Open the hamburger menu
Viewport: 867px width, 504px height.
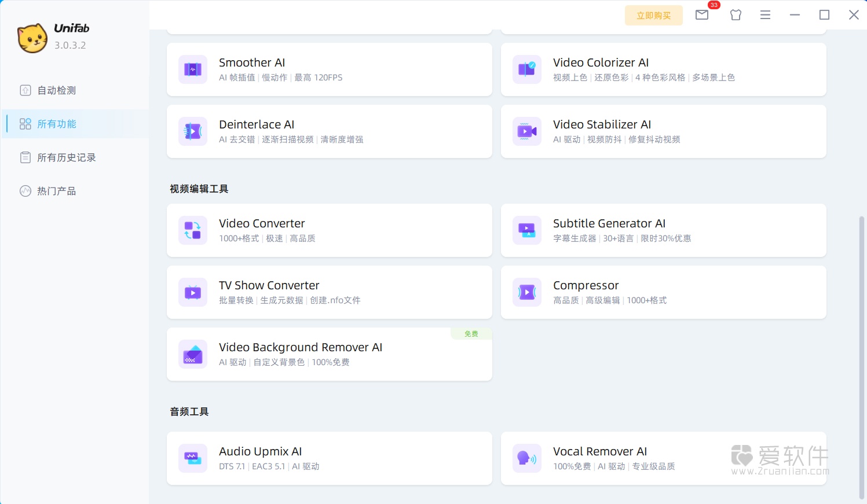pos(766,15)
